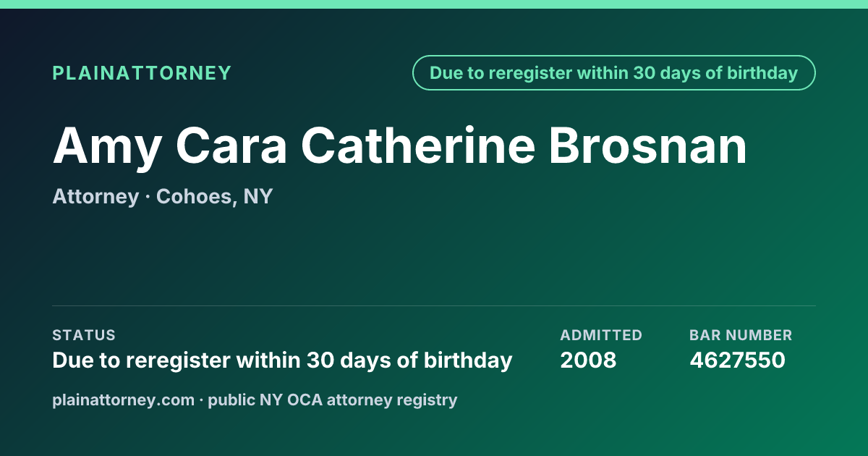The width and height of the screenshot is (868, 456).
Task: Click the horizontal divider line above STATUS
Action: [434, 305]
